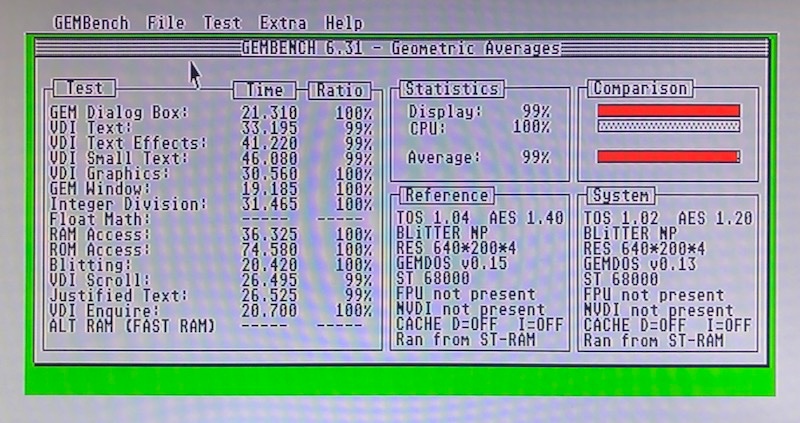Image resolution: width=800 pixels, height=423 pixels.
Task: Click the 46.080 time value
Action: [269, 159]
